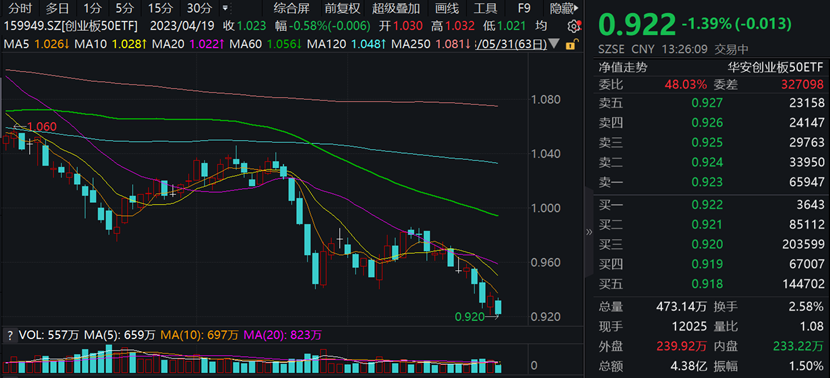Image resolution: width=830 pixels, height=378 pixels.
Task: Open the 工具 tools menu
Action: click(x=485, y=8)
